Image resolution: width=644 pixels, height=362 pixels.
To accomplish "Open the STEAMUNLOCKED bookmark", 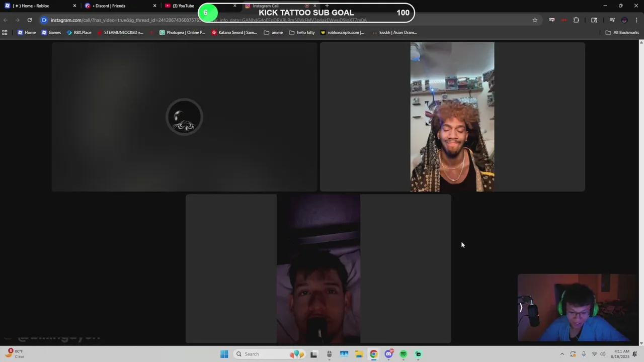I will pos(120,32).
